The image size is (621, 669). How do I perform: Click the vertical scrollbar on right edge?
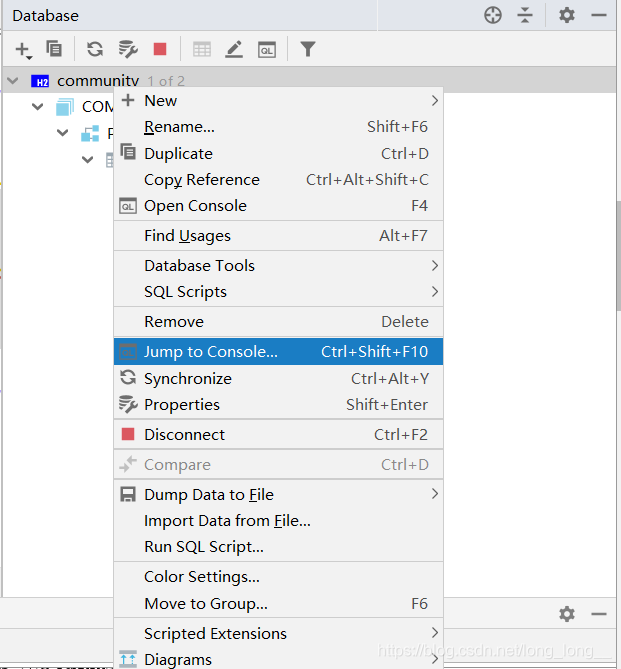pos(618,256)
